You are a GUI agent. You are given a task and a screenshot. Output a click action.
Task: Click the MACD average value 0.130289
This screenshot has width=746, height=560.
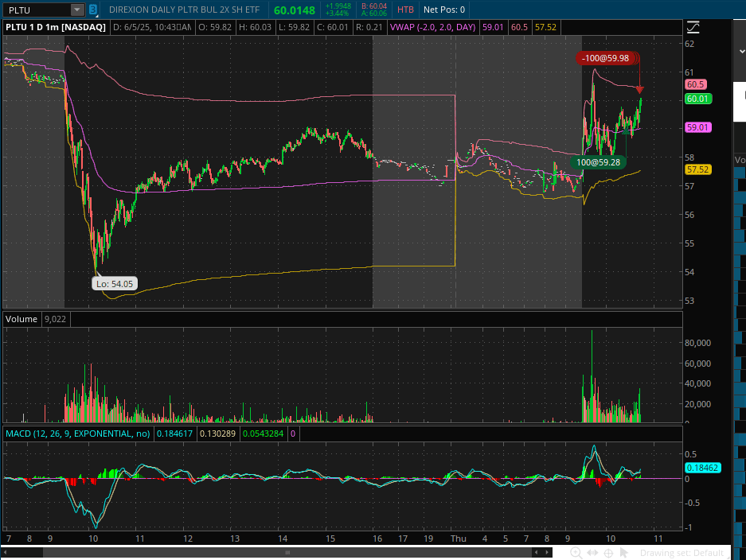[217, 434]
